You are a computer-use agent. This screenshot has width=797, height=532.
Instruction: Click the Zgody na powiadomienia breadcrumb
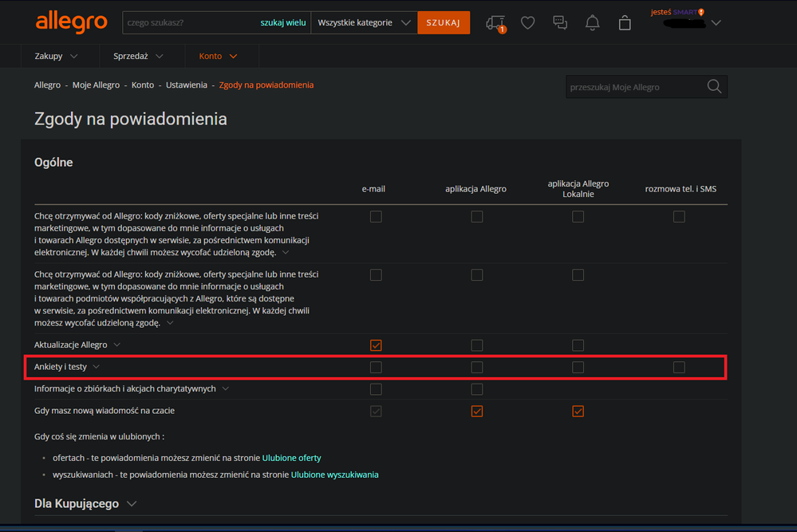coord(266,85)
